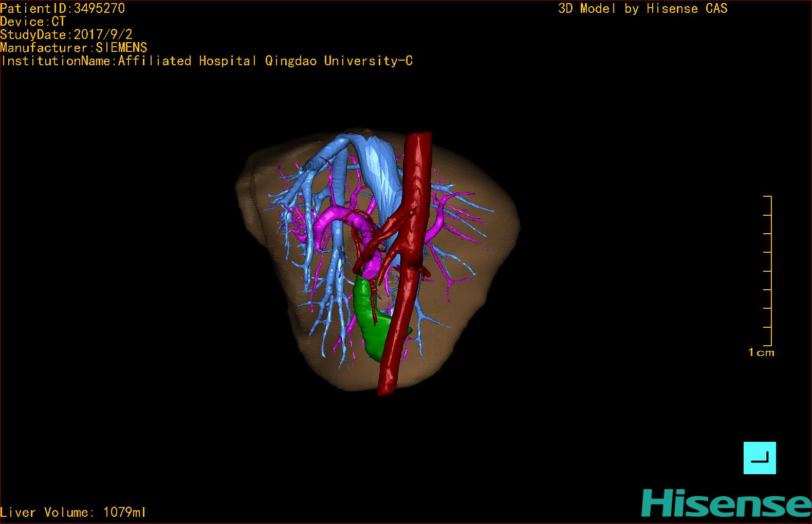Click the red hepatic artery branch near center
Image resolution: width=812 pixels, height=524 pixels.
coord(360,241)
